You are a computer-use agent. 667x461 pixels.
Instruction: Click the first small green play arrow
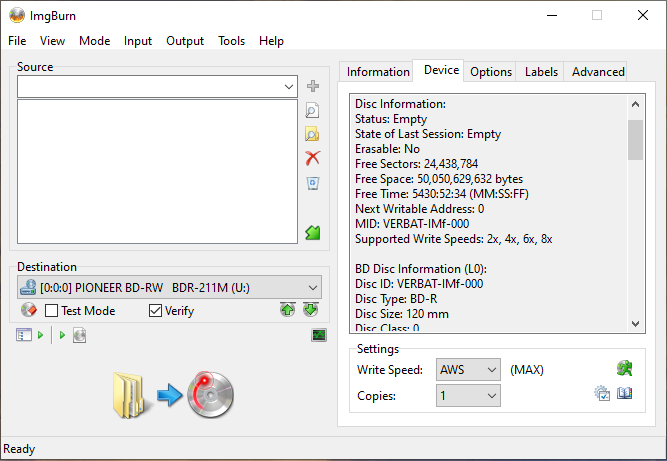40,335
